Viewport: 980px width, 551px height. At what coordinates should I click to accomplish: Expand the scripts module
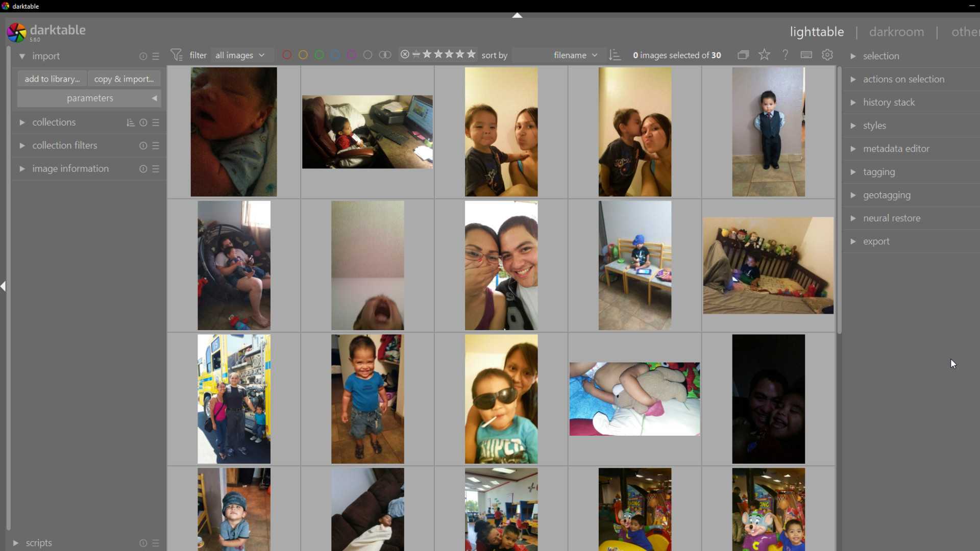tap(15, 543)
